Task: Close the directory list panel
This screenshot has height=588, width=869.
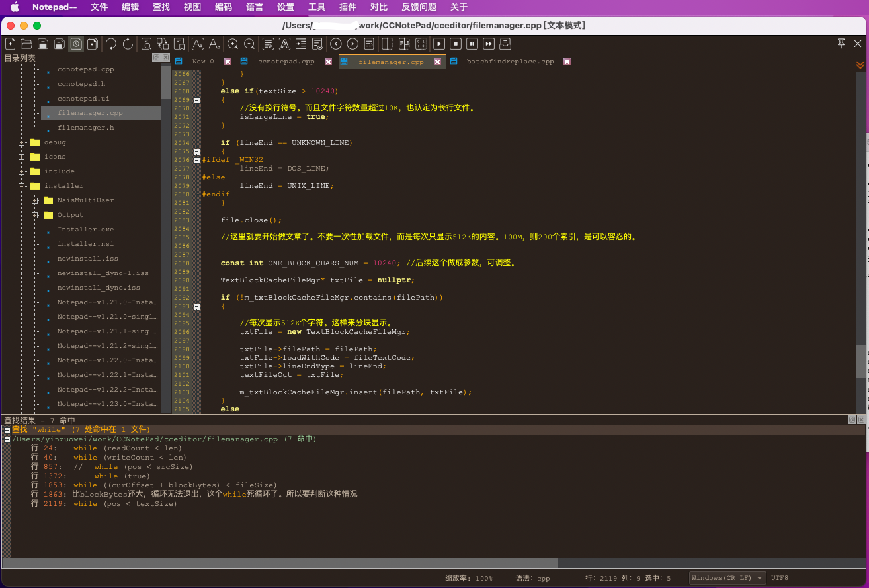Action: pyautogui.click(x=165, y=58)
